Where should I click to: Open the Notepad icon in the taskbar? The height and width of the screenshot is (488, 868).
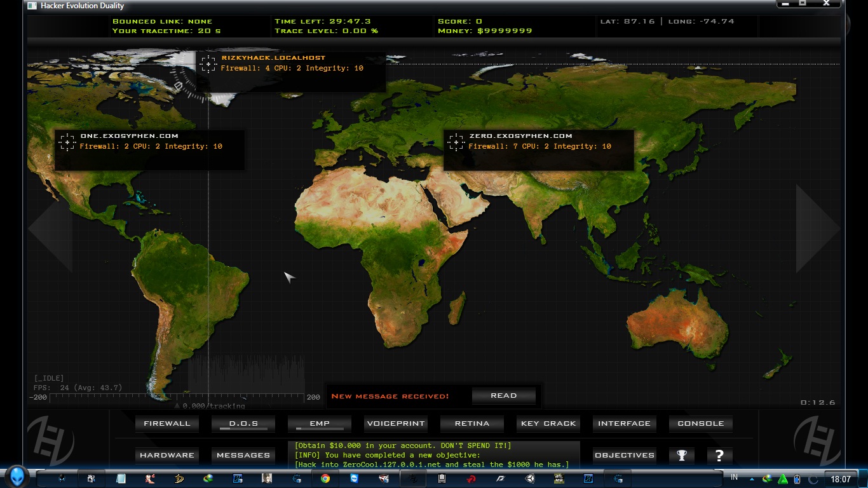point(121,478)
